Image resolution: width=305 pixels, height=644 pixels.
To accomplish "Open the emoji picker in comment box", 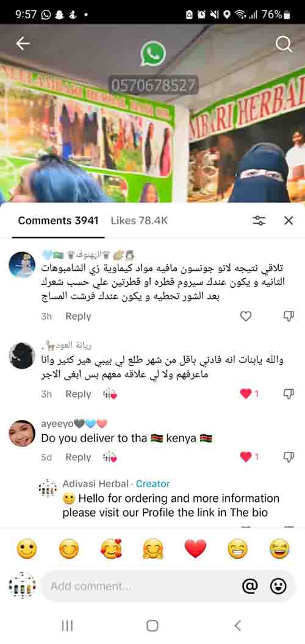I will (x=278, y=587).
